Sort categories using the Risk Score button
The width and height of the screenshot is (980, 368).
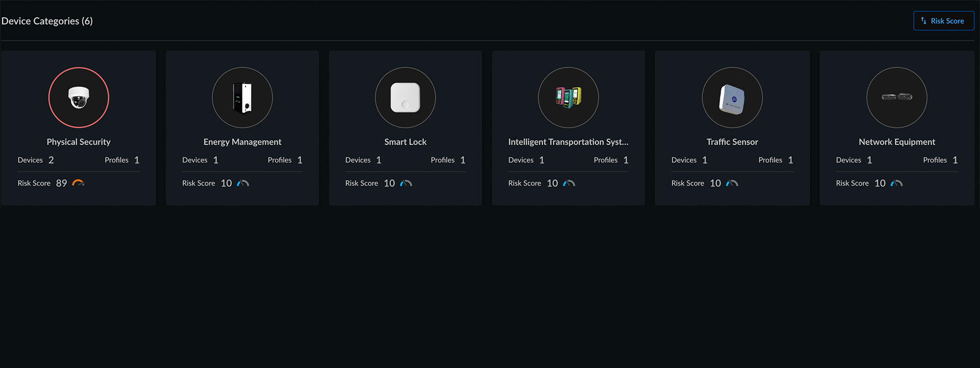click(x=944, y=21)
